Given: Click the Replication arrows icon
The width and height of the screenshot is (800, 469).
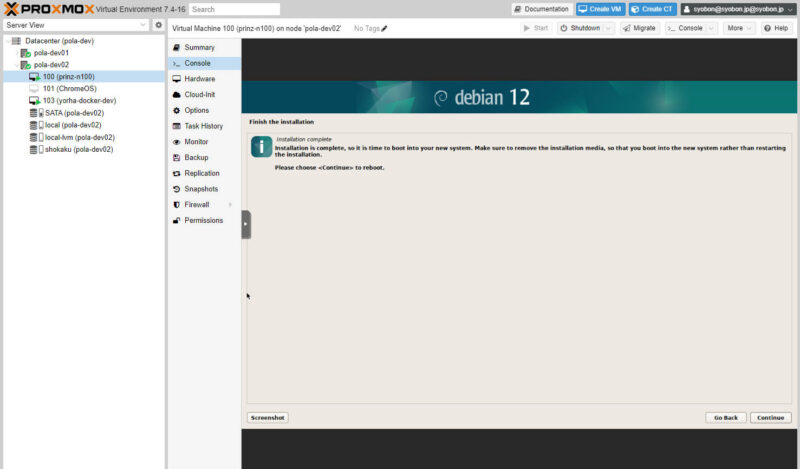Looking at the screenshot, I should click(x=177, y=174).
